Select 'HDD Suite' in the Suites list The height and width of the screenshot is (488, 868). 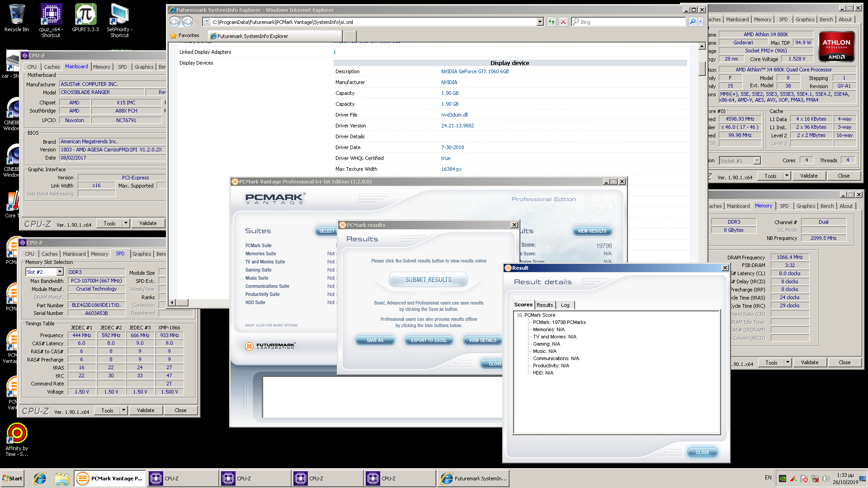255,303
